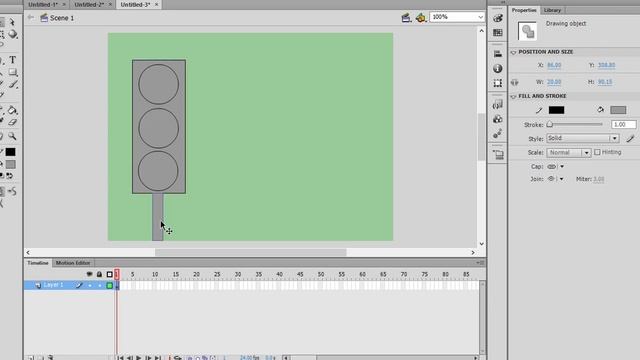Select the Paint Bucket tool

point(13,110)
